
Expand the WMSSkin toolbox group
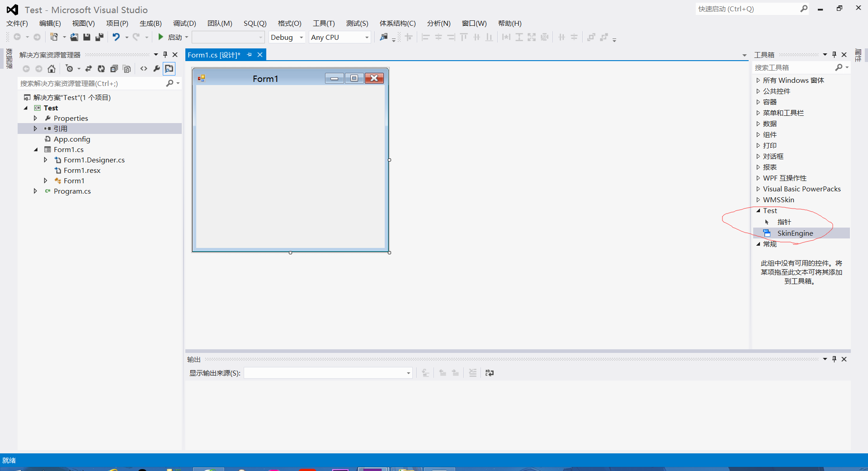tap(758, 200)
